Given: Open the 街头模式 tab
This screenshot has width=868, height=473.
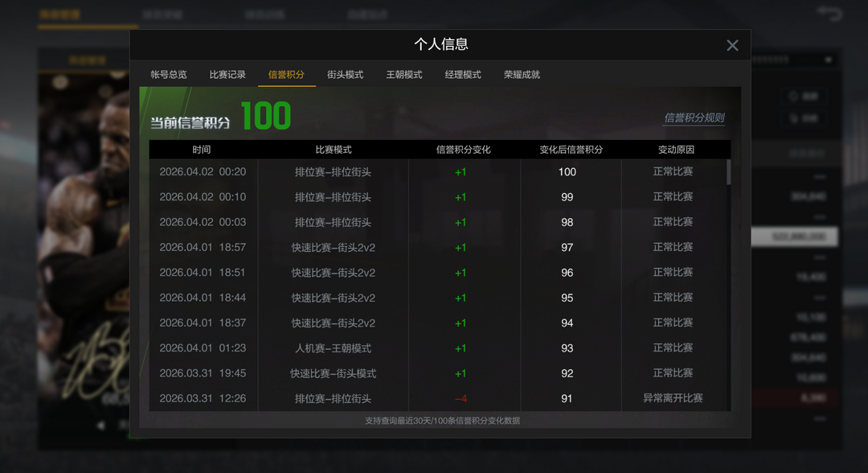Looking at the screenshot, I should click(x=344, y=74).
